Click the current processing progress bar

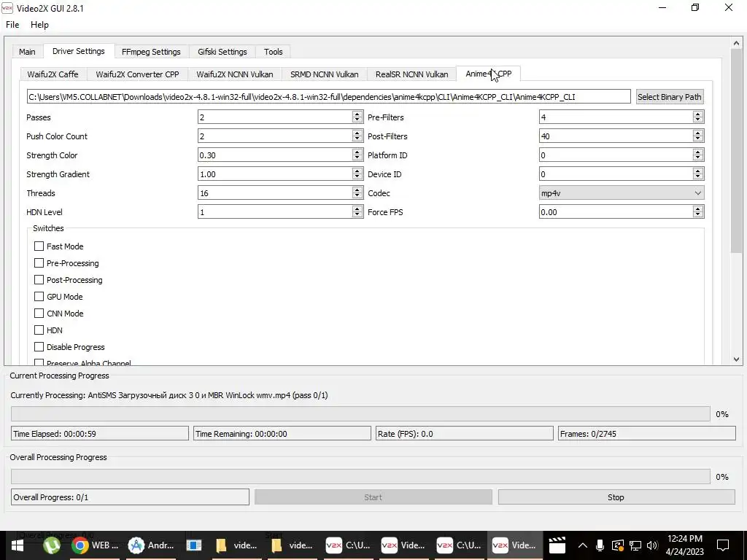click(360, 414)
